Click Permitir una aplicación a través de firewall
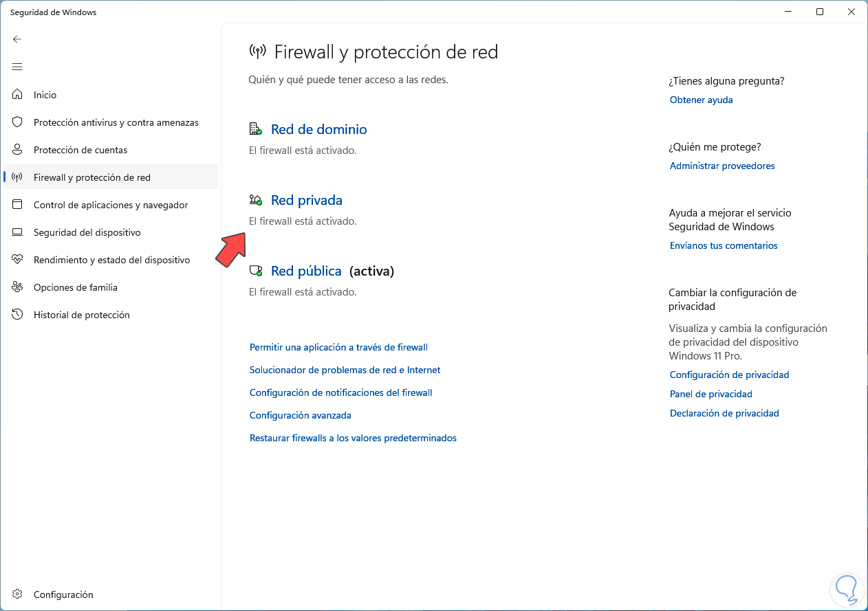Image resolution: width=868 pixels, height=611 pixels. coord(338,347)
